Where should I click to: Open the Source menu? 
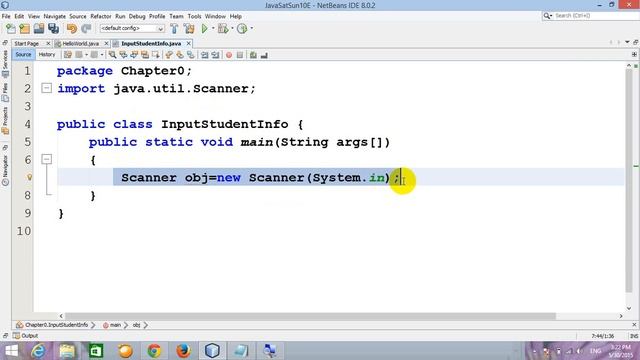(78, 16)
